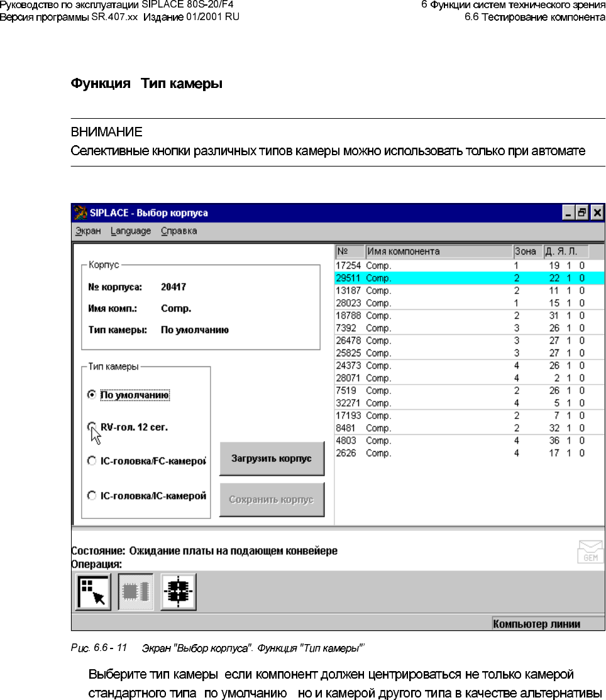Image resolution: width=606 pixels, height=700 pixels.
Task: Select IC-головка/FC-камерой radio option
Action: click(x=92, y=461)
